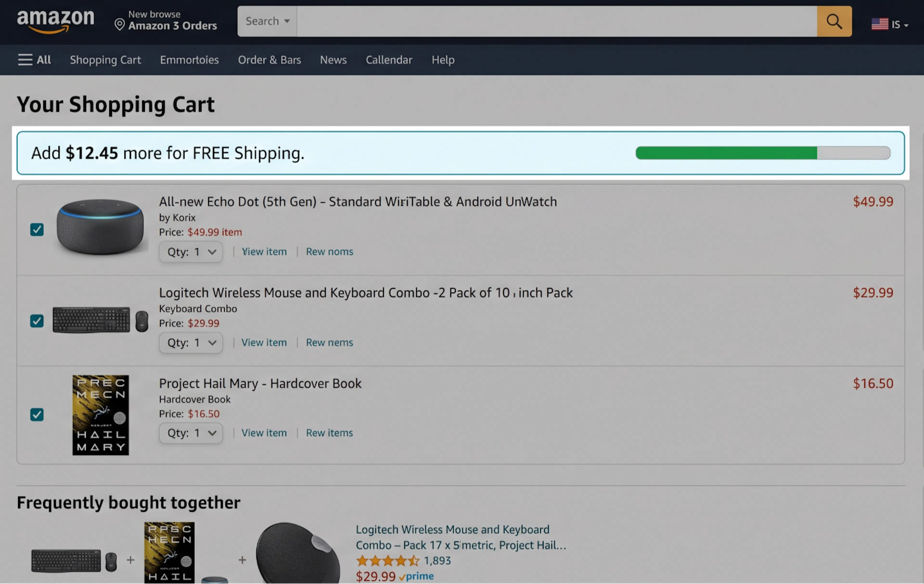Image resolution: width=924 pixels, height=584 pixels.
Task: Open the Qty dropdown for Logitech combo
Action: pyautogui.click(x=191, y=343)
